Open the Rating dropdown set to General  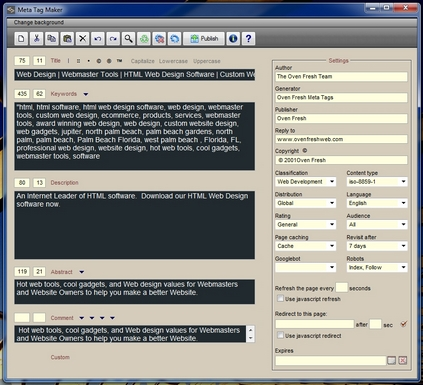[305, 224]
